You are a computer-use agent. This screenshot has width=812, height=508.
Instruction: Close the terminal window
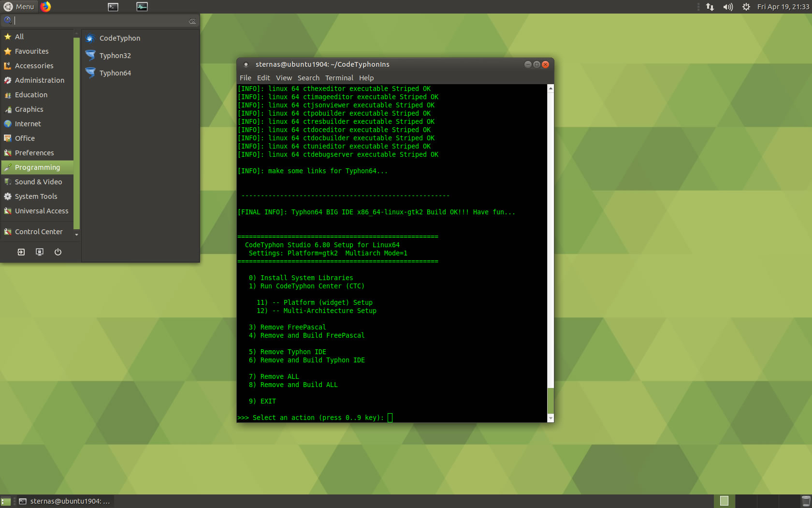545,64
